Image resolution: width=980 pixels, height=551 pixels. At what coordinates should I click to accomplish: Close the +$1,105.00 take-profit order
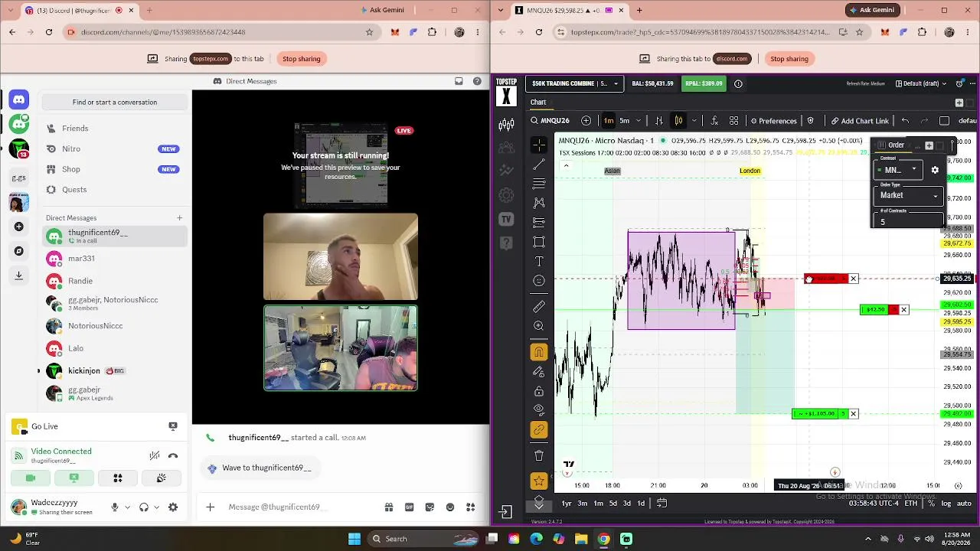coord(853,414)
